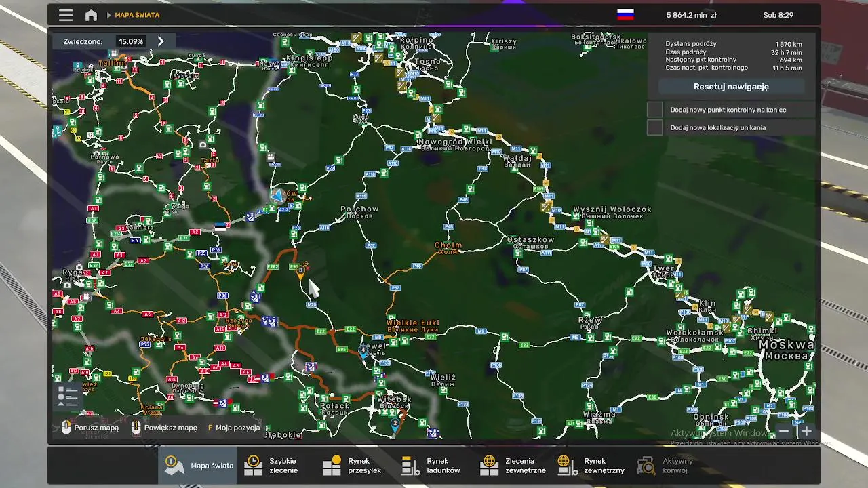868x488 pixels.
Task: Click Wołokołamsk city label
Action: [x=695, y=333]
